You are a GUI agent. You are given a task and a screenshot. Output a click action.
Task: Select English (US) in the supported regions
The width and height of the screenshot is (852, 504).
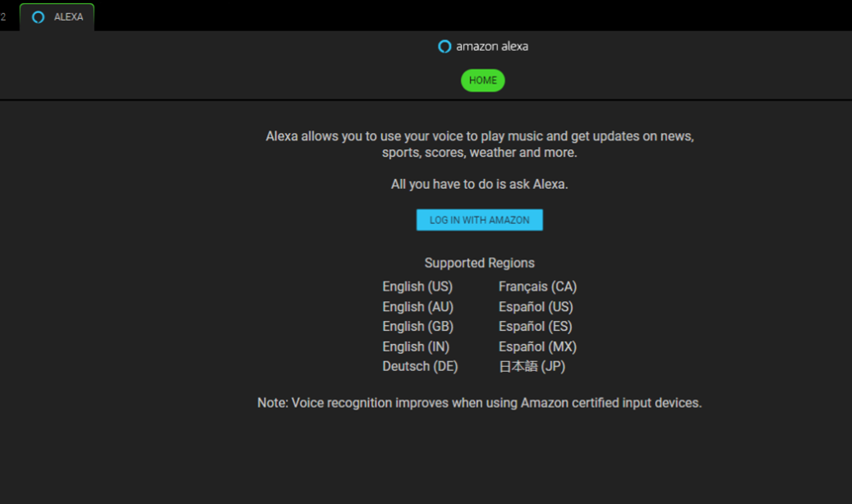coord(417,286)
